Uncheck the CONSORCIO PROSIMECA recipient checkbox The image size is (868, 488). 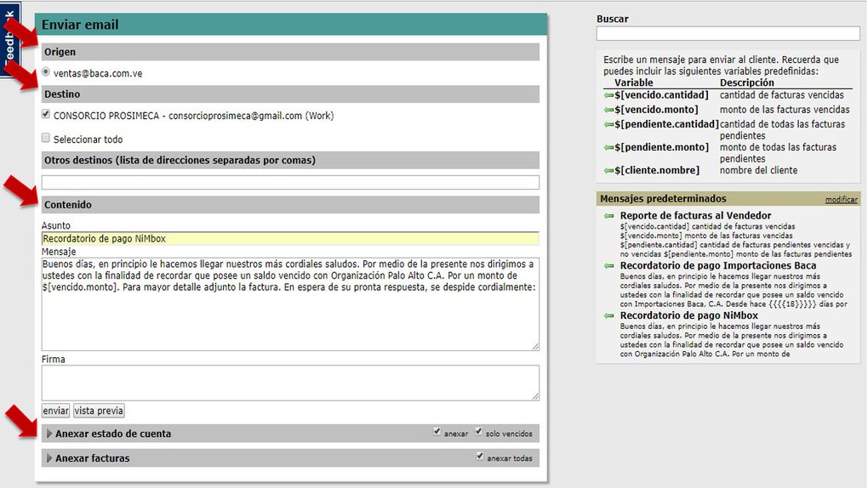[x=46, y=114]
